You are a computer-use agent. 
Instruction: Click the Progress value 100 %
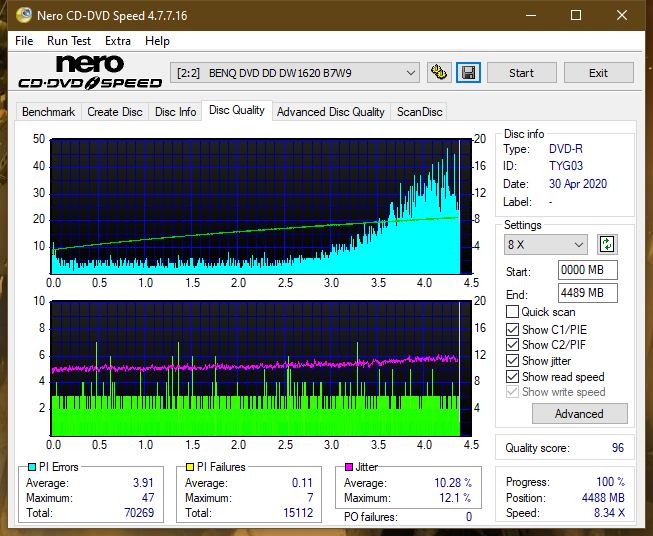coord(611,482)
